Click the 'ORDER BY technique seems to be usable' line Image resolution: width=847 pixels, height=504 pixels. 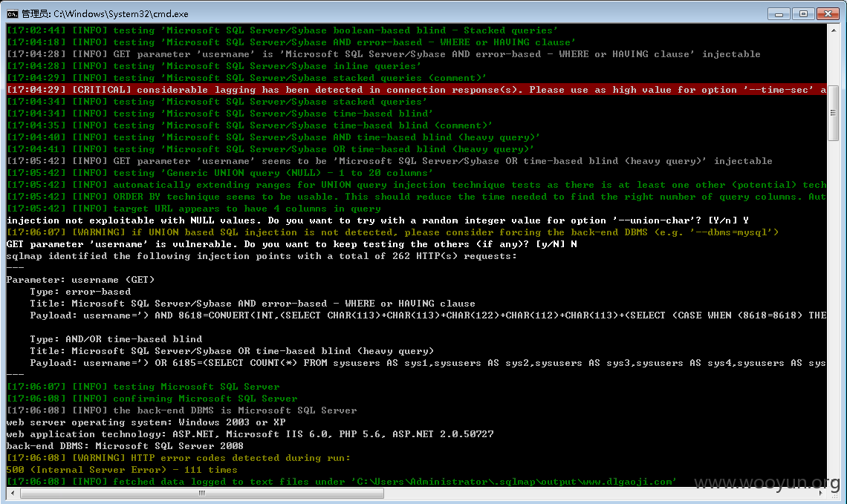(x=416, y=197)
